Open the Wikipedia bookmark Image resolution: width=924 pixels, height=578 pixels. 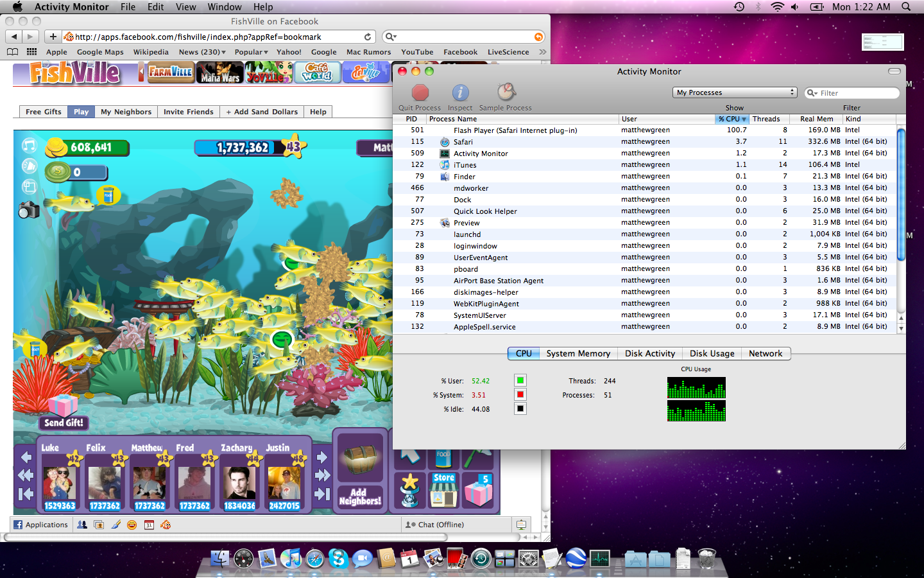point(151,52)
